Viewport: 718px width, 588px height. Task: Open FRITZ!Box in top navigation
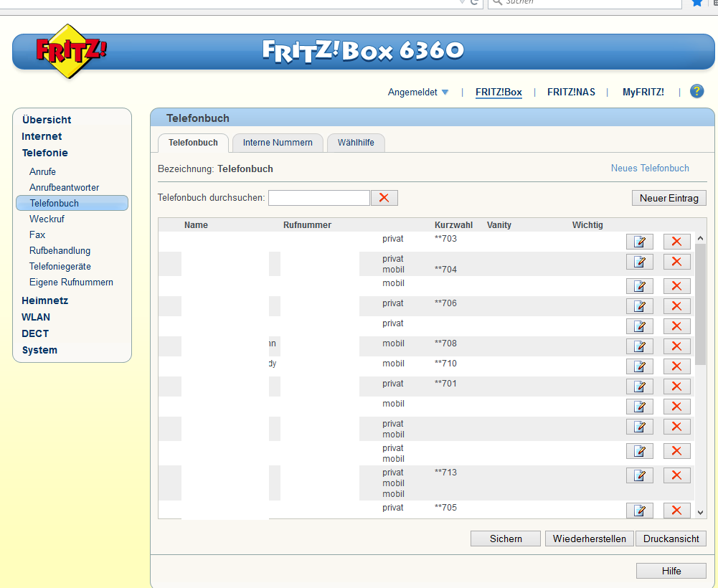(x=499, y=92)
